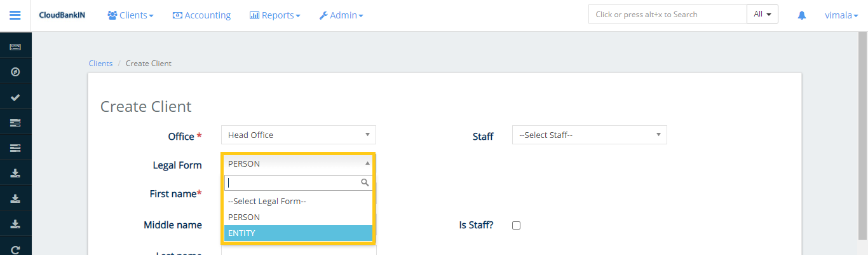Viewport: 868px width, 255px height.
Task: Open notifications with the bell icon
Action: [802, 15]
